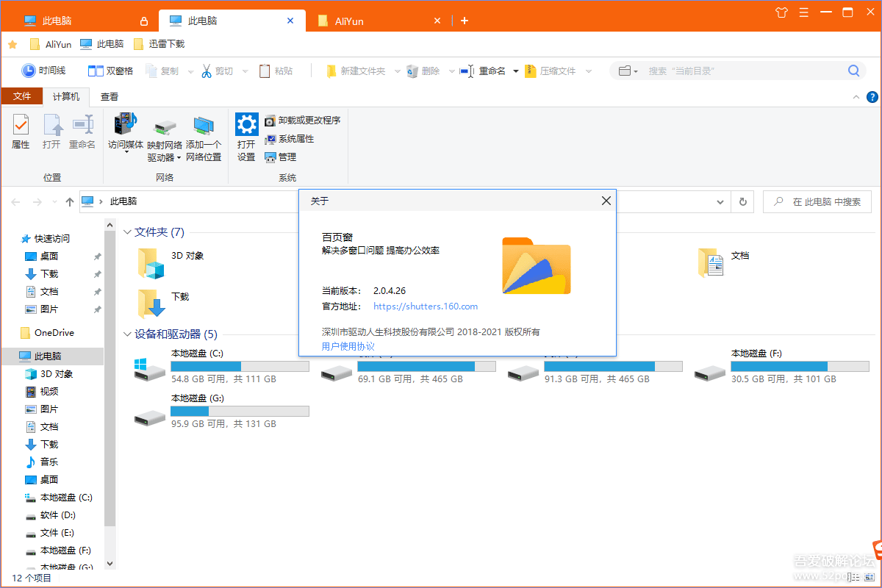Click 打开设置 gear icon in ribbon
The height and width of the screenshot is (588, 882).
pyautogui.click(x=246, y=123)
